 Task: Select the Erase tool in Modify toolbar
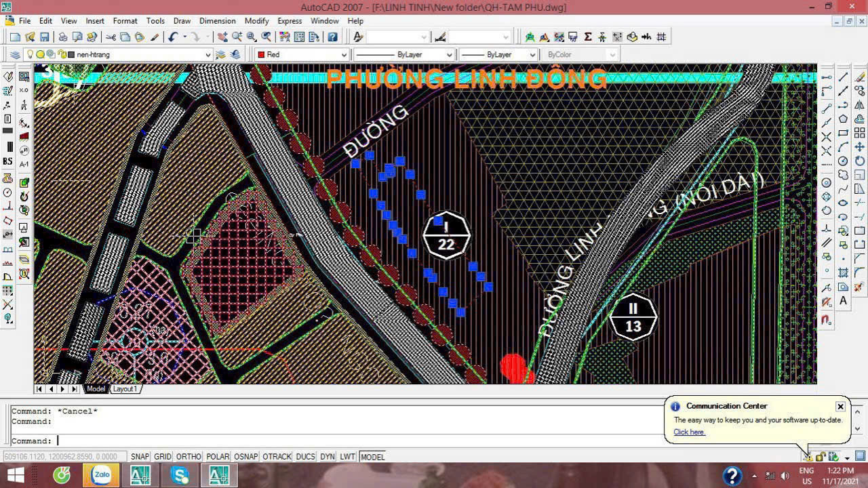click(860, 77)
